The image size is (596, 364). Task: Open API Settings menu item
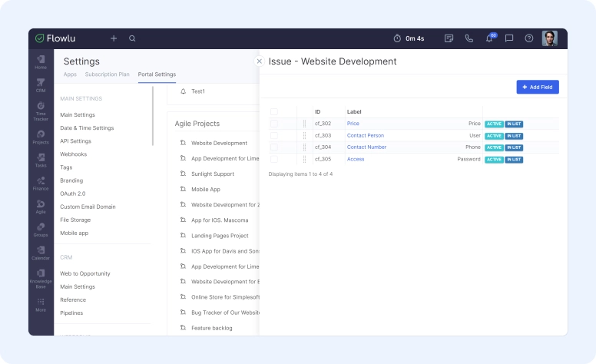(75, 141)
